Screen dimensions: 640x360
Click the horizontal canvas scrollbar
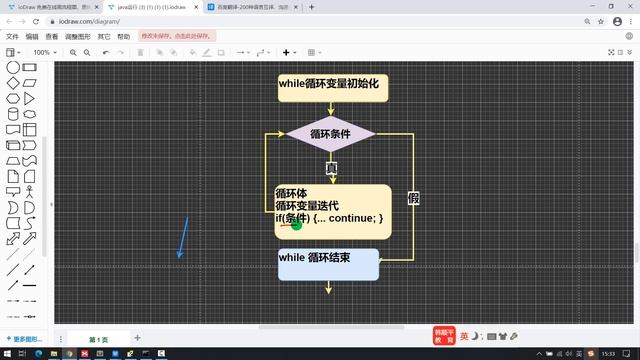coord(331,327)
